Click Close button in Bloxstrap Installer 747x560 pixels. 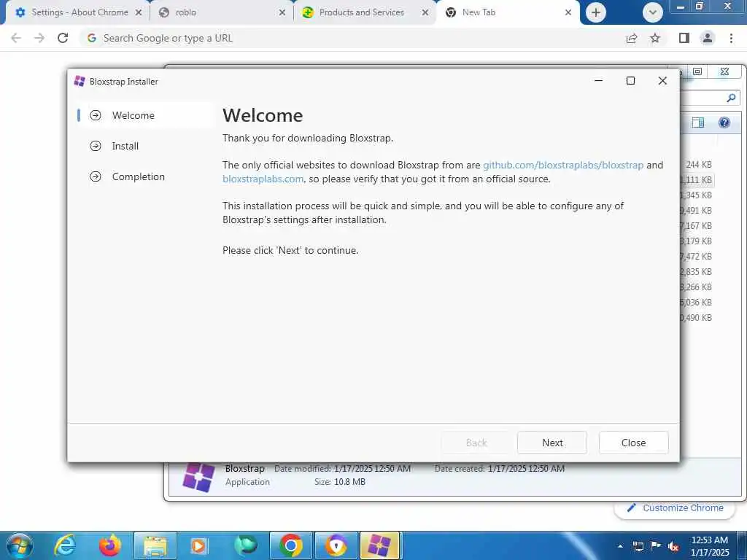pyautogui.click(x=633, y=443)
